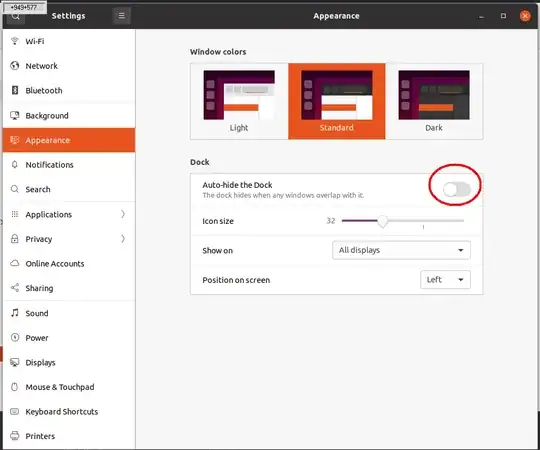Expand the Applications submenu chevron
This screenshot has height=450, width=540.
click(123, 214)
